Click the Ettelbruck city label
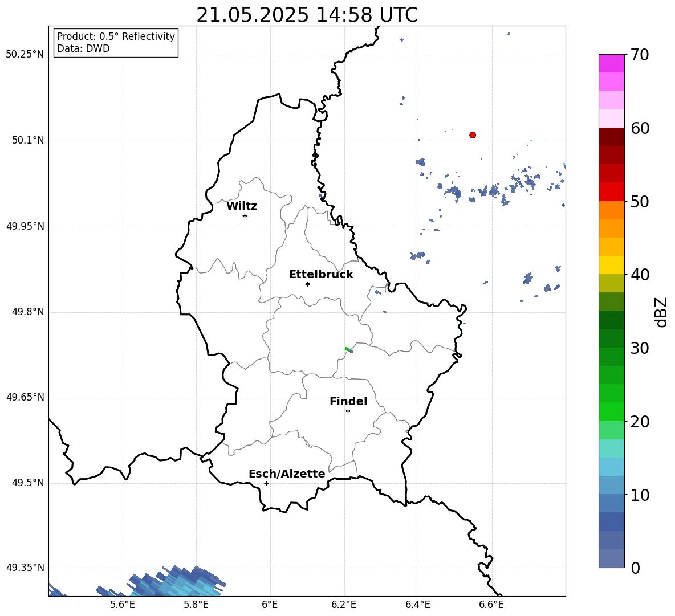 pos(321,275)
